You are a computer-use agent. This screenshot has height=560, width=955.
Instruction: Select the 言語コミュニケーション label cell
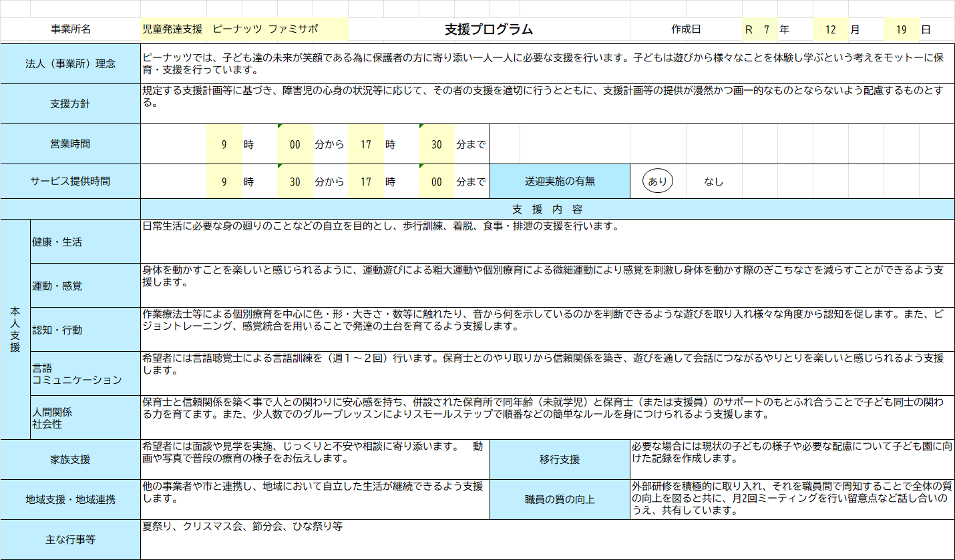85,374
